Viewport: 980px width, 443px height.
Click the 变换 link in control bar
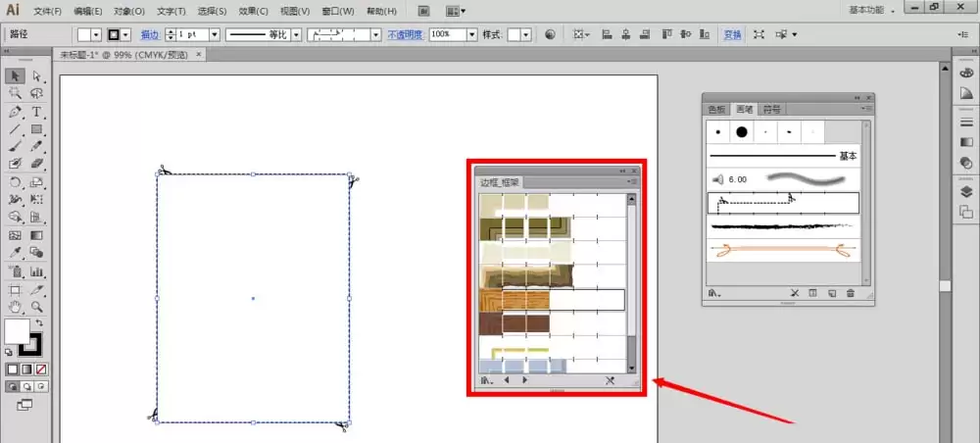coord(732,35)
